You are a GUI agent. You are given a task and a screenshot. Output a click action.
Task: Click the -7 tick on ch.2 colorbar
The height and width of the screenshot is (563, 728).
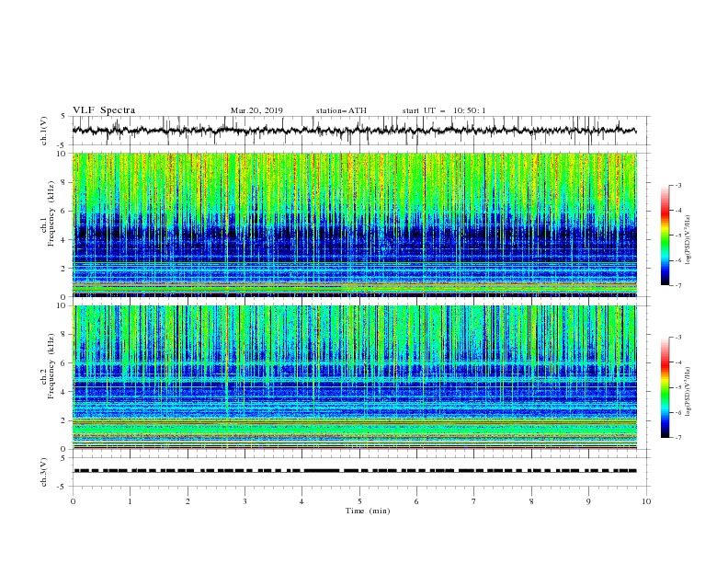(x=677, y=438)
